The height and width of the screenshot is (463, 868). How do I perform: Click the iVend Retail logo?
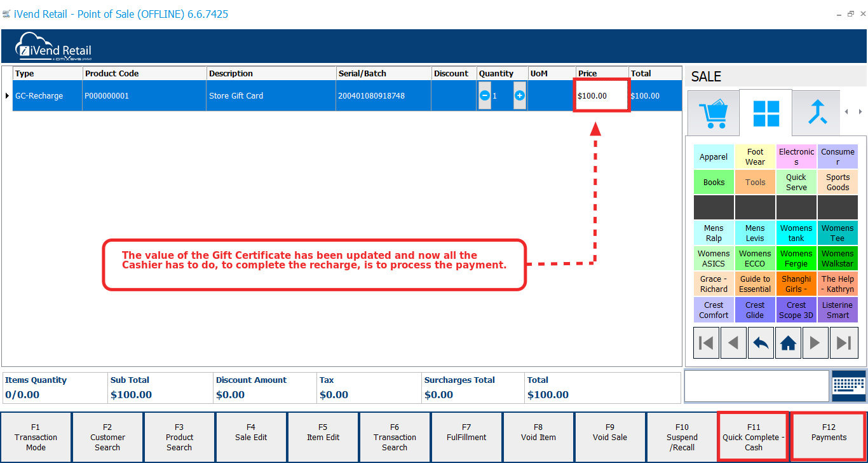click(x=54, y=46)
